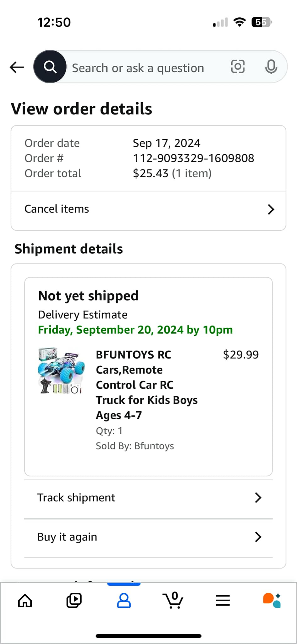Go to the Home tab

coord(25,601)
